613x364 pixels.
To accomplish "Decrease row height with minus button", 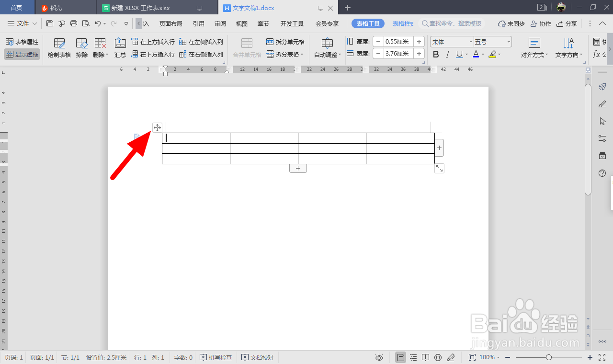I will pyautogui.click(x=378, y=42).
